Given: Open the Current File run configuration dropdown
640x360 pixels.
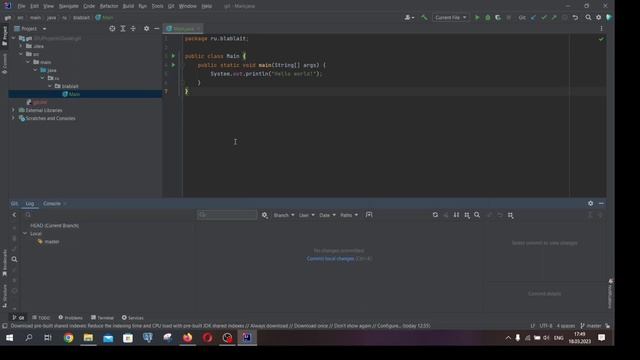Looking at the screenshot, I should tap(450, 18).
